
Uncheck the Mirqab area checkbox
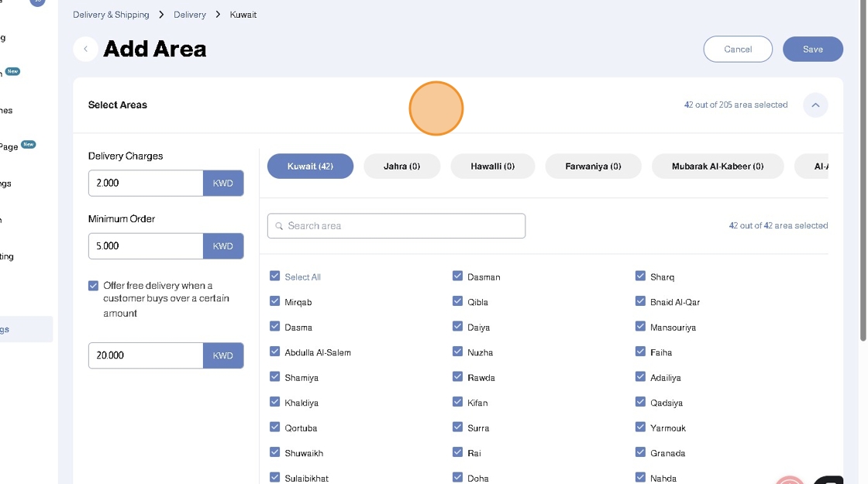point(274,301)
